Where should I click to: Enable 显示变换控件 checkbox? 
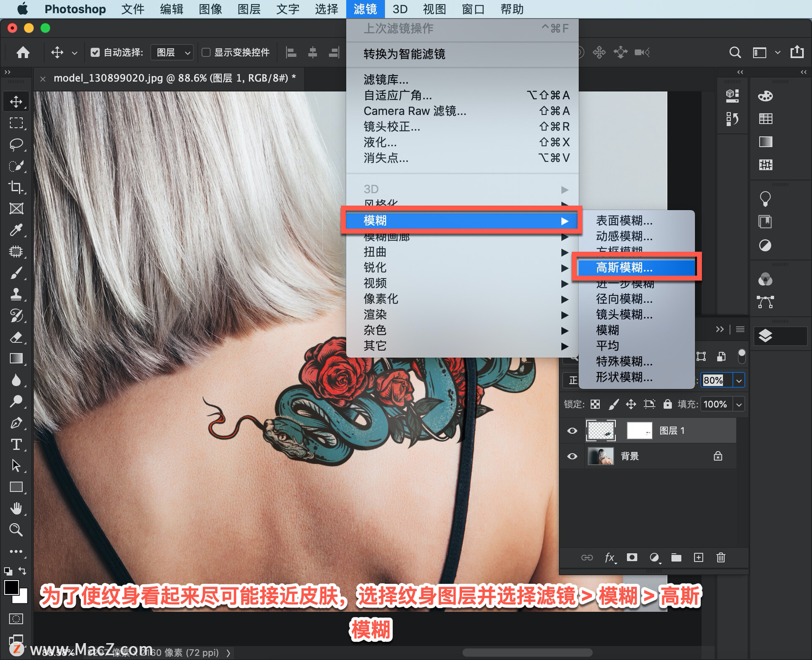[206, 52]
